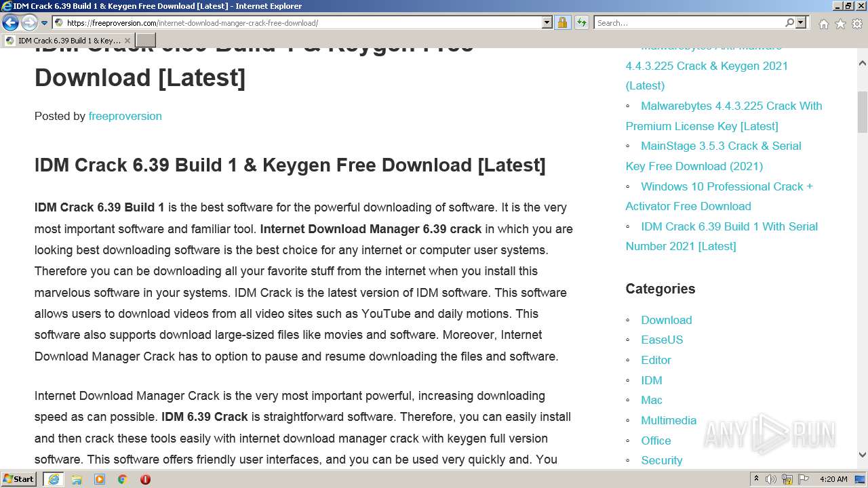Open the Security category link
The height and width of the screenshot is (488, 868).
pyautogui.click(x=661, y=460)
